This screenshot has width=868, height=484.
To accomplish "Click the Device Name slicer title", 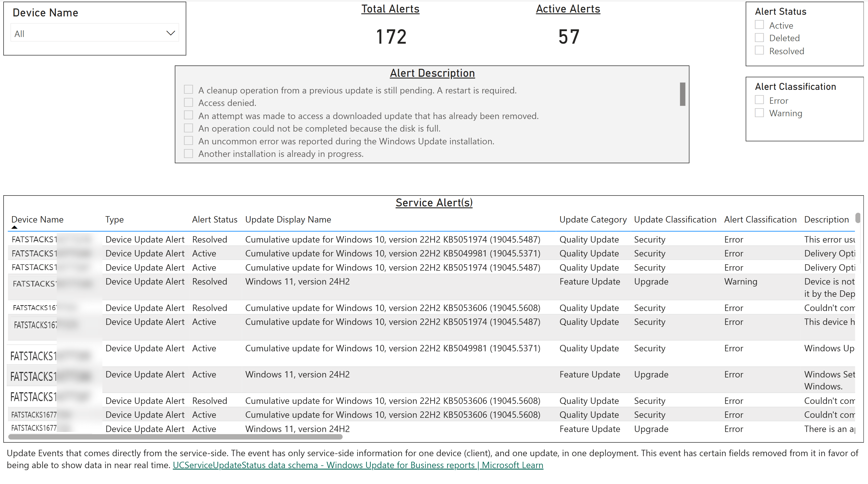I will (45, 13).
